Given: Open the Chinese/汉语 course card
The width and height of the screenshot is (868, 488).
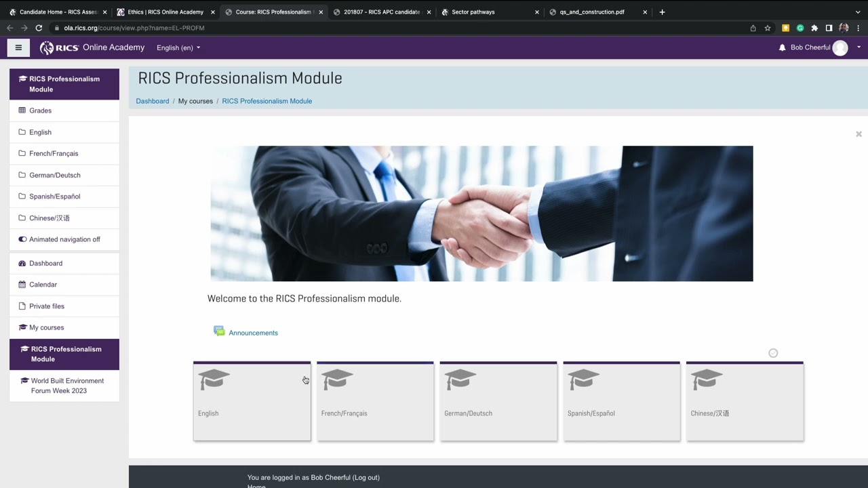Looking at the screenshot, I should tap(745, 401).
